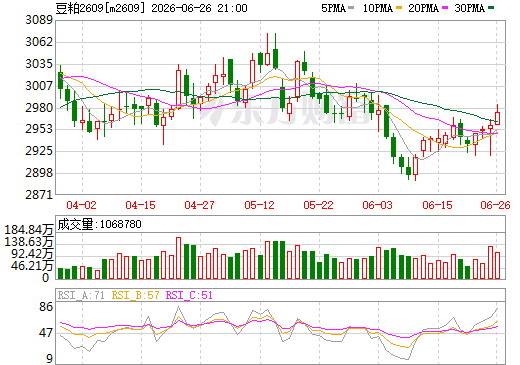Click the 10PMA legend label
The height and width of the screenshot is (365, 520).
coord(378,8)
